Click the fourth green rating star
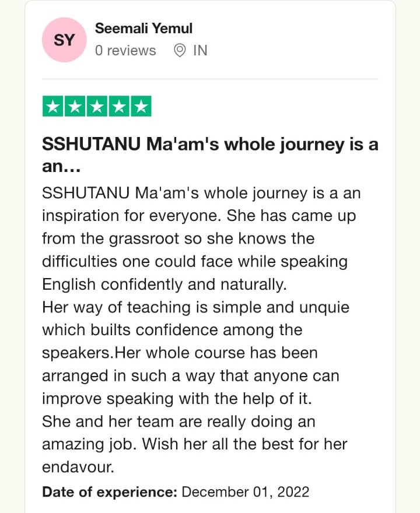This screenshot has height=513, width=420. (119, 107)
